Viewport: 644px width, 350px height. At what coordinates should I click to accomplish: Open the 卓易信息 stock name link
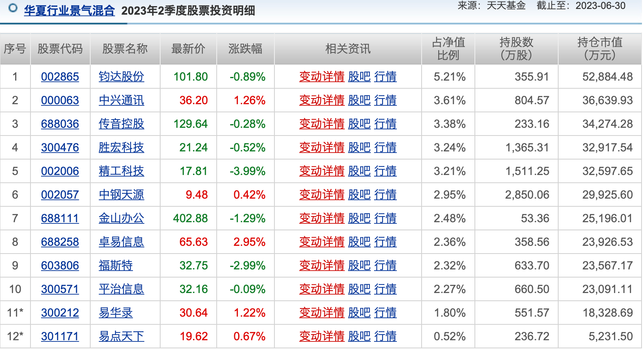pyautogui.click(x=121, y=242)
